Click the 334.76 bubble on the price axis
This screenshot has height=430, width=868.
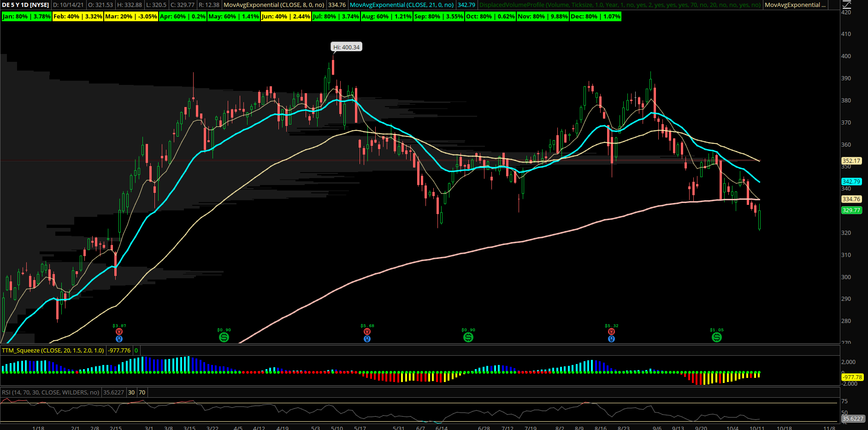(x=851, y=199)
